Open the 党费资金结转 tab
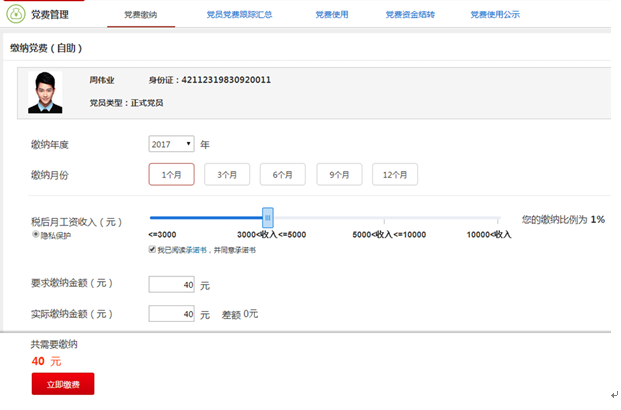Image resolution: width=621 pixels, height=410 pixels. point(409,15)
